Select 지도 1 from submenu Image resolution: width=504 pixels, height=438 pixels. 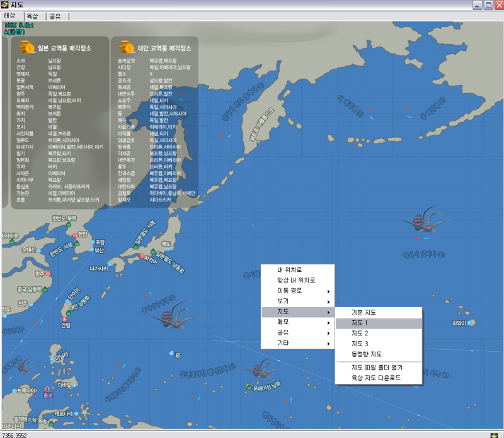[379, 323]
